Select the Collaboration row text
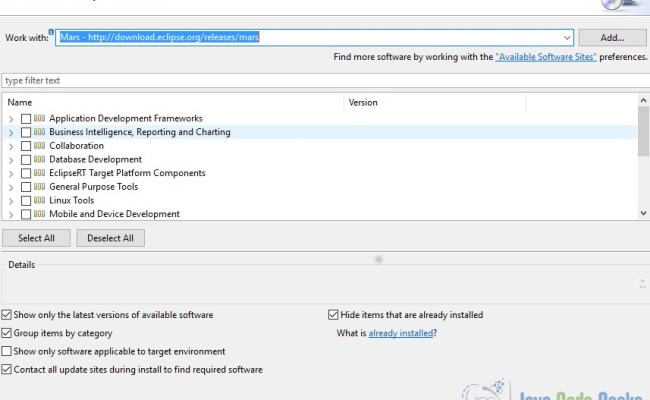 click(77, 146)
